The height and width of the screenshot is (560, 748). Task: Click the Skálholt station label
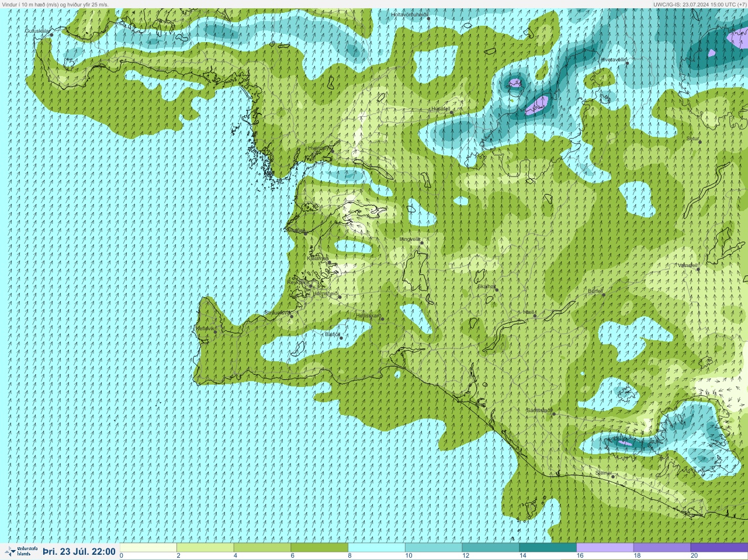pyautogui.click(x=486, y=286)
